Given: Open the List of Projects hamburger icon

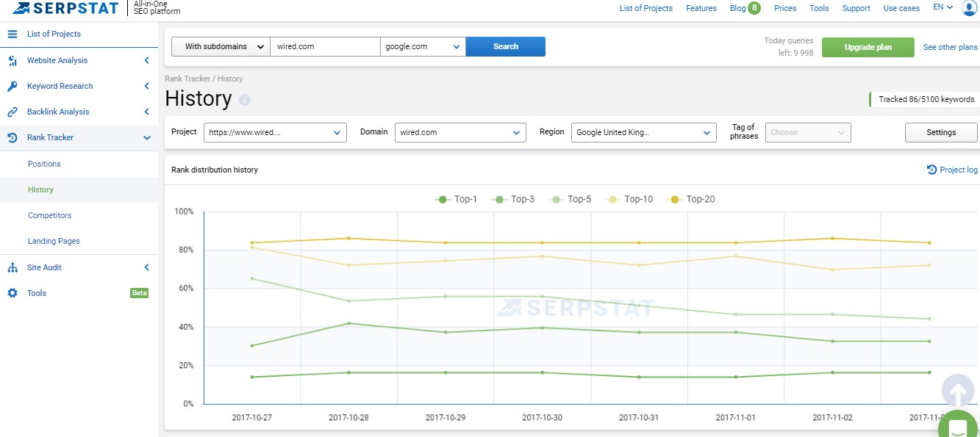Looking at the screenshot, I should (12, 34).
